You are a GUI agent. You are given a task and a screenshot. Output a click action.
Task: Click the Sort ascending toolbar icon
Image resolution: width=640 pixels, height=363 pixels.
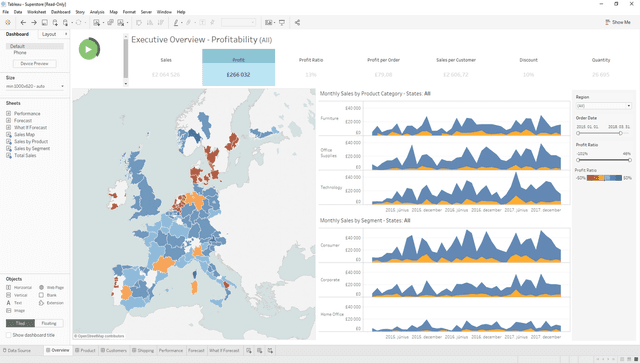click(x=149, y=22)
